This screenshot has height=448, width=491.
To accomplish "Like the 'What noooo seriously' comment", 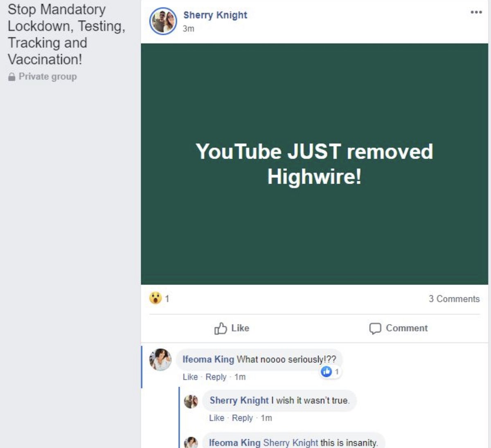I will (x=190, y=377).
